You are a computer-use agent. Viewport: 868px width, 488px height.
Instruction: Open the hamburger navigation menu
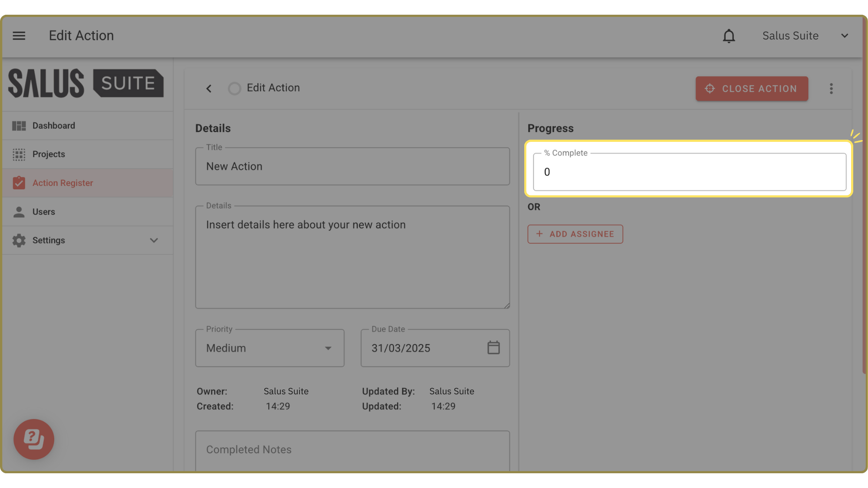click(x=19, y=36)
